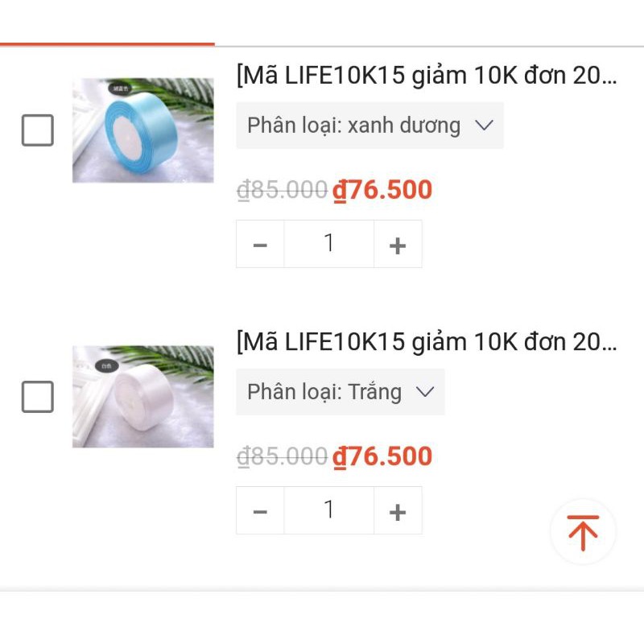This screenshot has height=644, width=644.
Task: Open the blue ribbon product title link
Action: [x=427, y=76]
